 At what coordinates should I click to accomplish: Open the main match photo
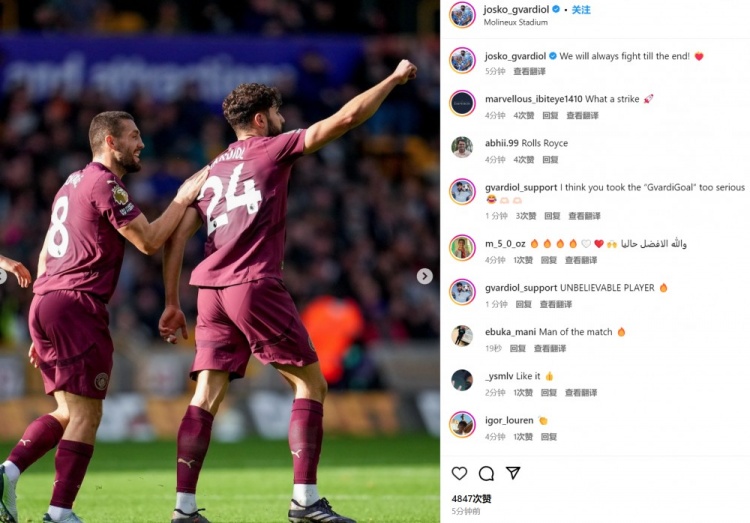[x=220, y=261]
